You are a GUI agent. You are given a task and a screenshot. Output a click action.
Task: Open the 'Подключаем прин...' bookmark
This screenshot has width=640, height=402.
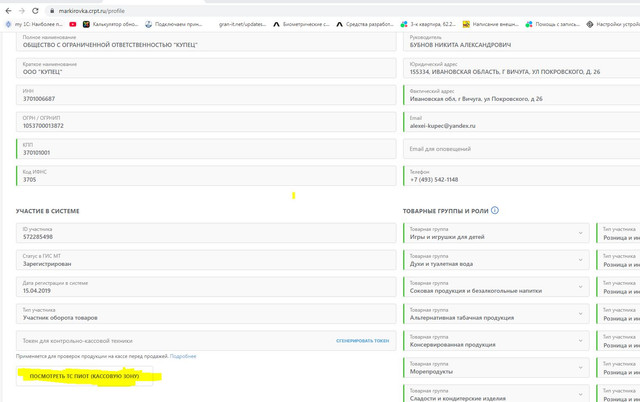point(173,24)
